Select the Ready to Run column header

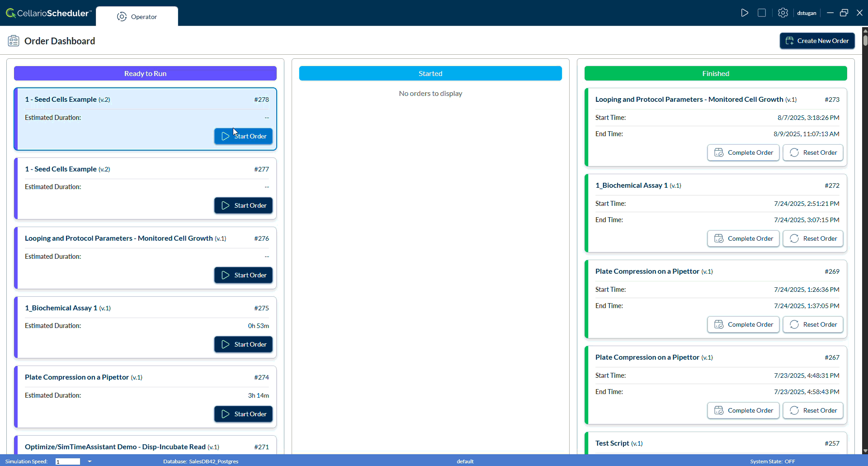(145, 73)
